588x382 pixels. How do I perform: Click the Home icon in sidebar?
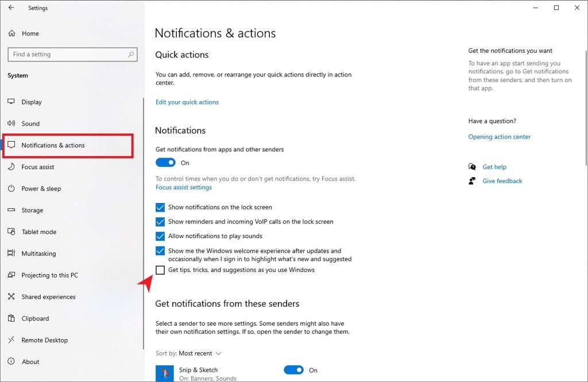(x=11, y=34)
